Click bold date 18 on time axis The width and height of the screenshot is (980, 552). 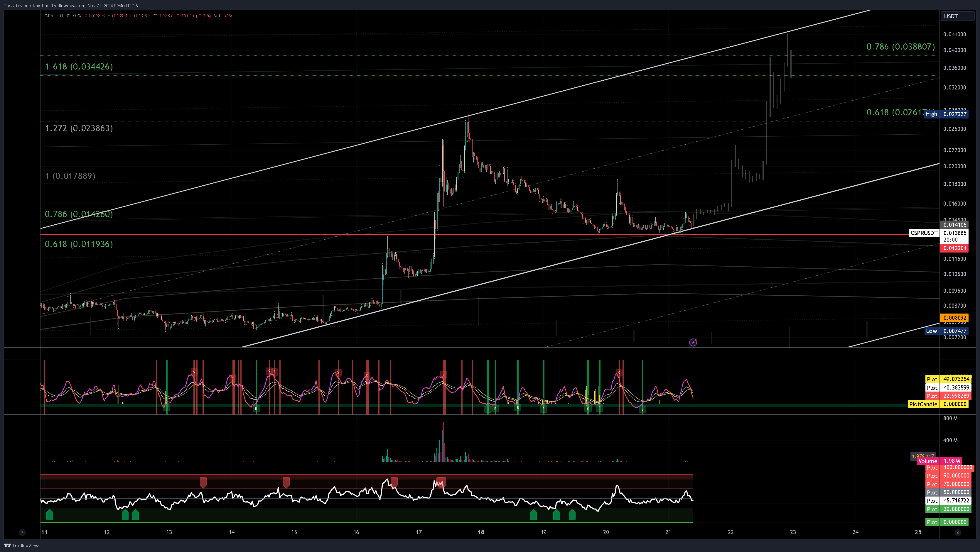(x=481, y=532)
